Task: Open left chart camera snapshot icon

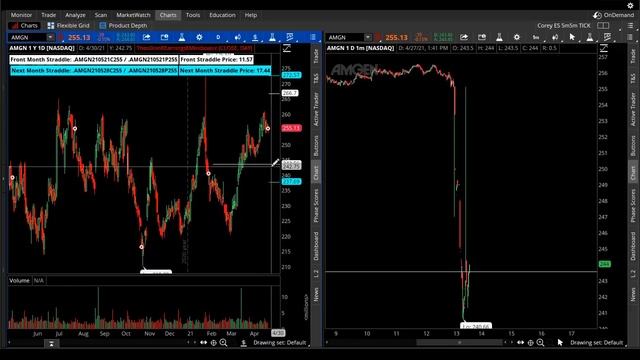Action: click(164, 37)
